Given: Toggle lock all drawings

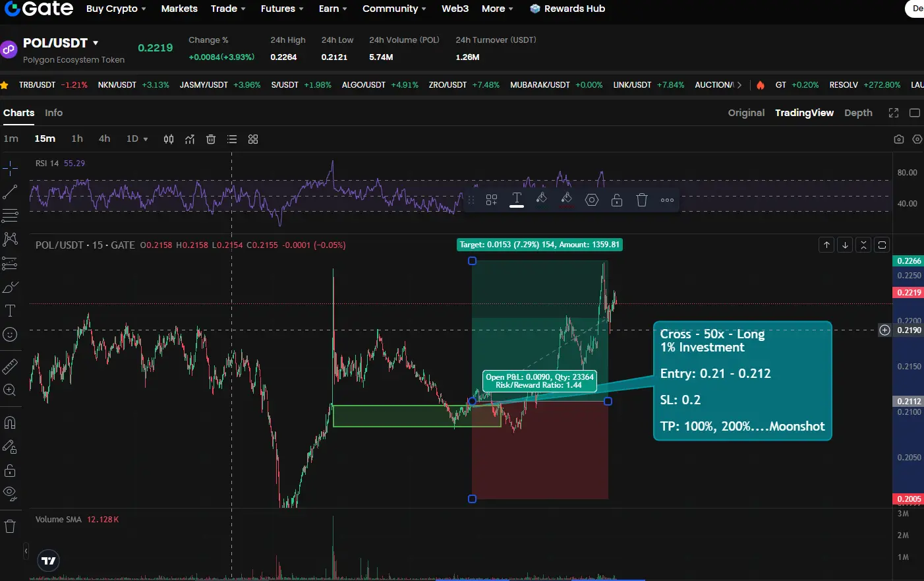Looking at the screenshot, I should tap(10, 470).
